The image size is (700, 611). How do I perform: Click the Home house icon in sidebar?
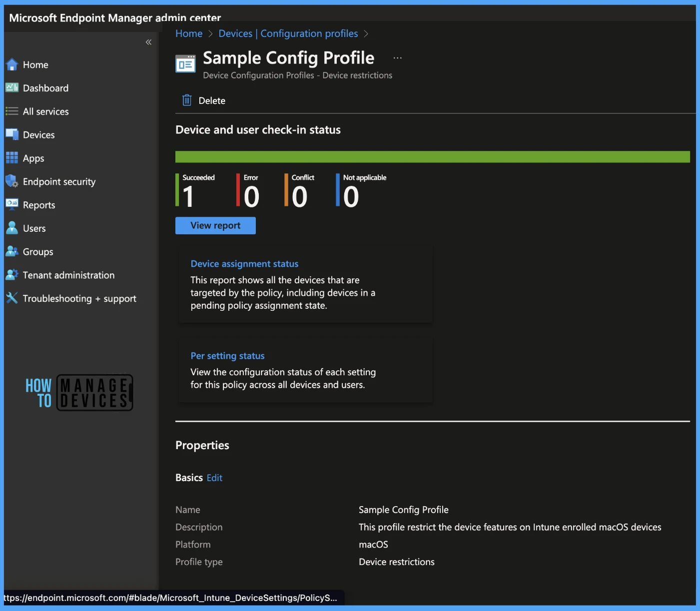click(12, 64)
